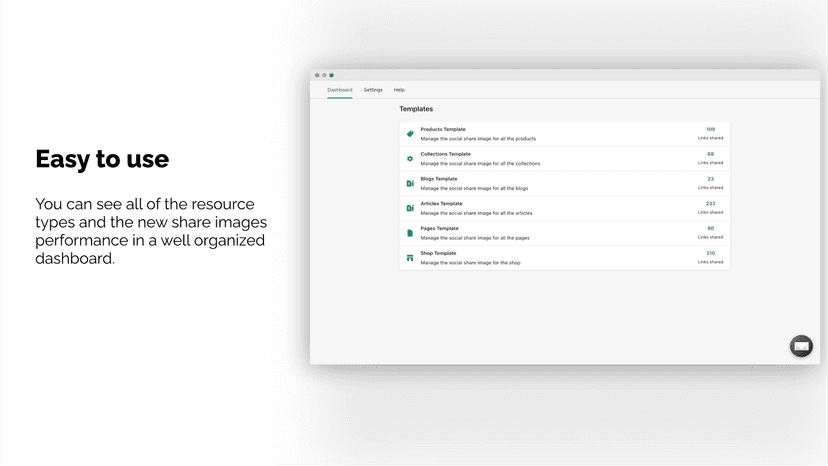Click the Blogs Template icon

(410, 183)
